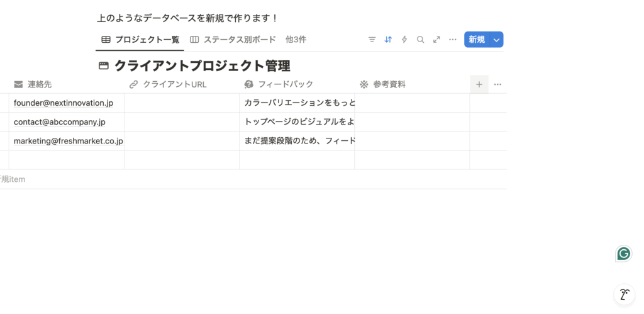Add a new property with plus icon

coord(479,84)
